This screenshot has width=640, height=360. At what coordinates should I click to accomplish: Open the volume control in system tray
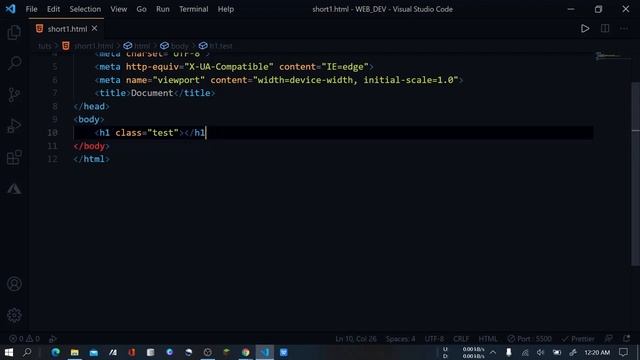[540, 352]
